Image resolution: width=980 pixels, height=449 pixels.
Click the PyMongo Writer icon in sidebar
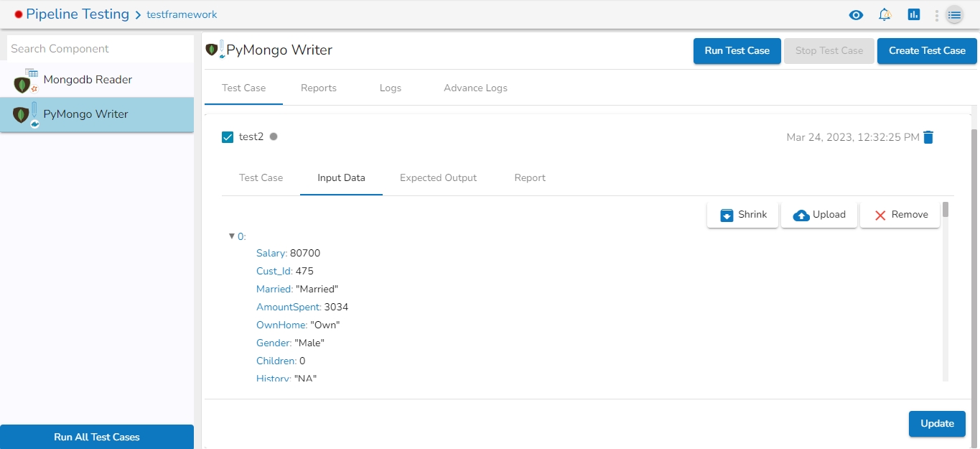coord(25,115)
